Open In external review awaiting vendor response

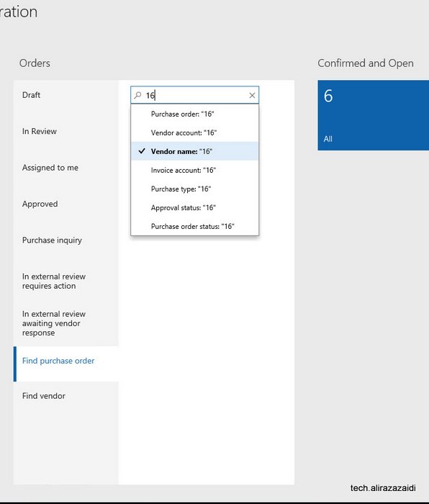(x=66, y=323)
